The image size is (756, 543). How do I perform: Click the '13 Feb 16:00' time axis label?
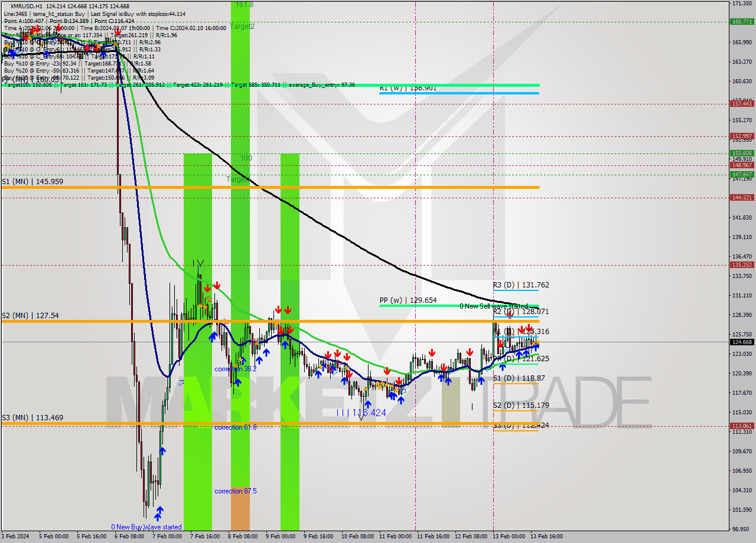pyautogui.click(x=546, y=537)
